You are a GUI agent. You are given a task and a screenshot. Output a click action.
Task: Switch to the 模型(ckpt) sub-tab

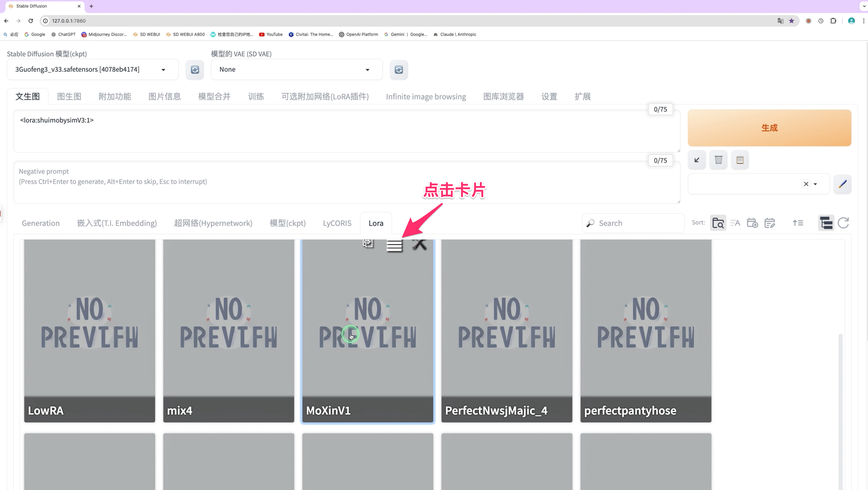[x=287, y=223]
